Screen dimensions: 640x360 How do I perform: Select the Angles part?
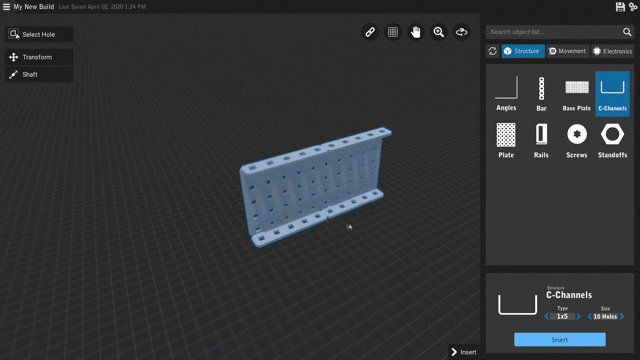coord(506,94)
